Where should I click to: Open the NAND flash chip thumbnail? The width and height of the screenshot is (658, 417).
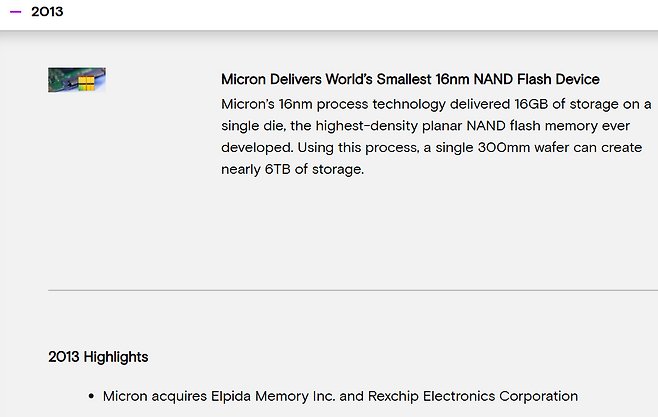tap(77, 80)
